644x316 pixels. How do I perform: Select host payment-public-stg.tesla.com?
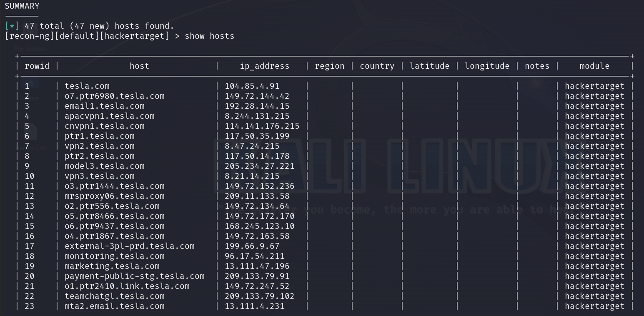click(135, 276)
